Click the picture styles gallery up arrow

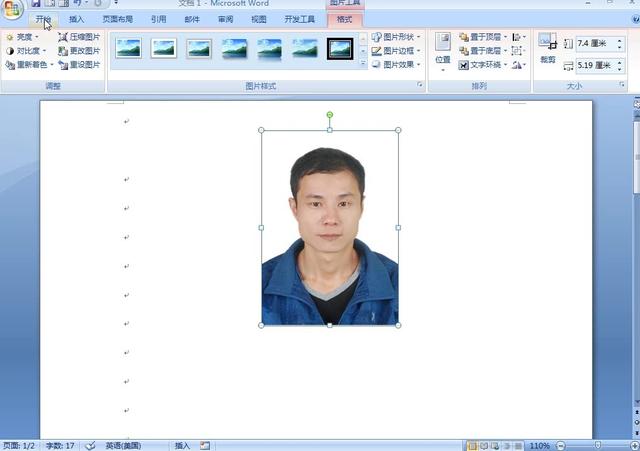[363, 39]
